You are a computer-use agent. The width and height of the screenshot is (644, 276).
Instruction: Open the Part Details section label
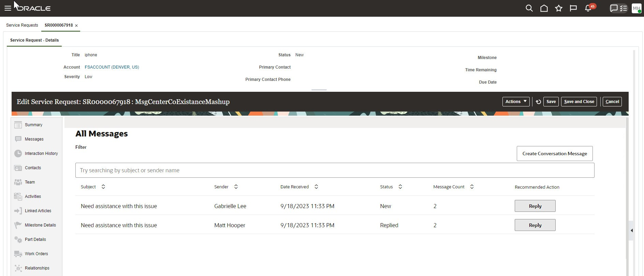pos(35,239)
